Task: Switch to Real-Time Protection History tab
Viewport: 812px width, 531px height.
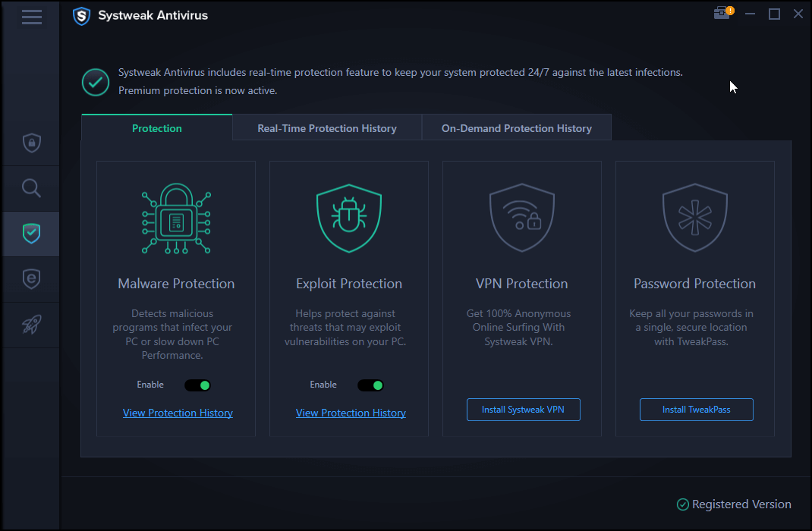Action: coord(327,128)
